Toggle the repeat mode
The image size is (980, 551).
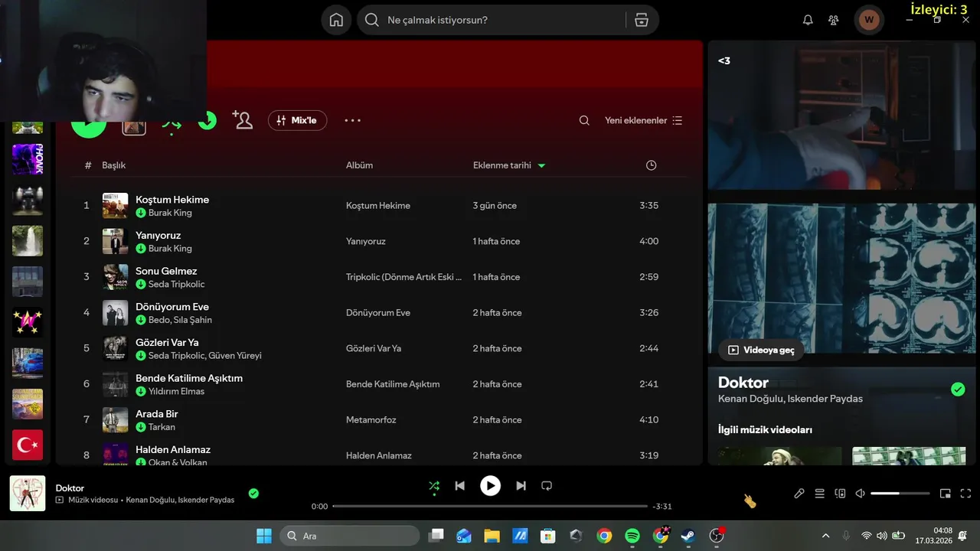click(547, 485)
